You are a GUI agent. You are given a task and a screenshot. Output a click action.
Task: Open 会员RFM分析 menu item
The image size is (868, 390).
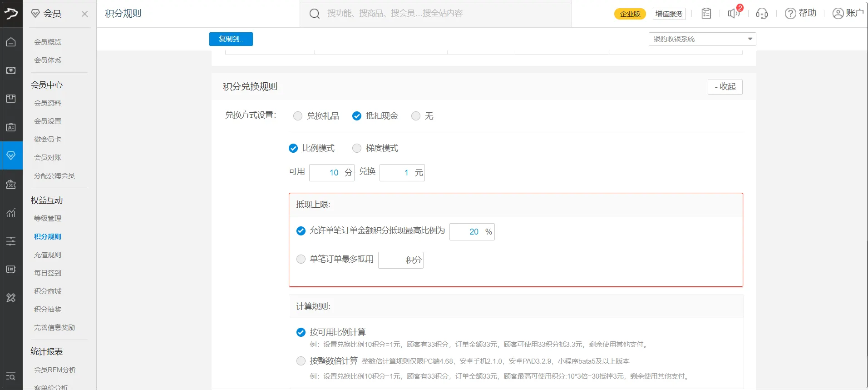point(55,370)
